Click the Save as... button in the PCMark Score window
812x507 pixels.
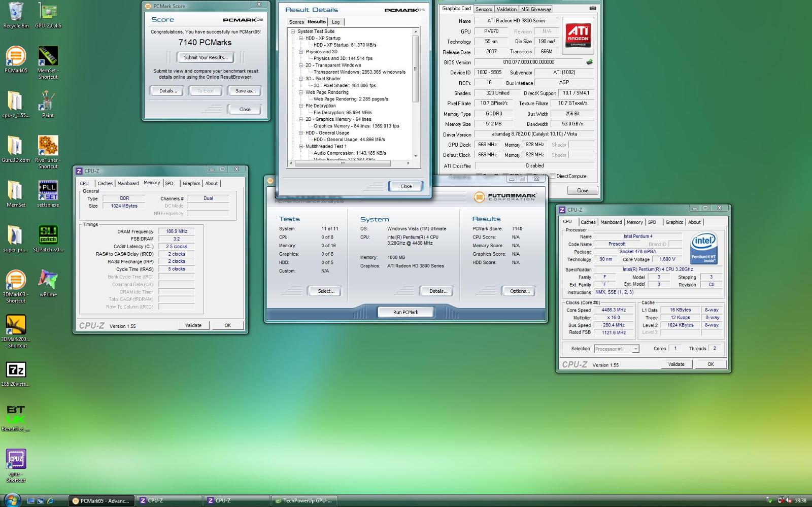click(x=246, y=91)
